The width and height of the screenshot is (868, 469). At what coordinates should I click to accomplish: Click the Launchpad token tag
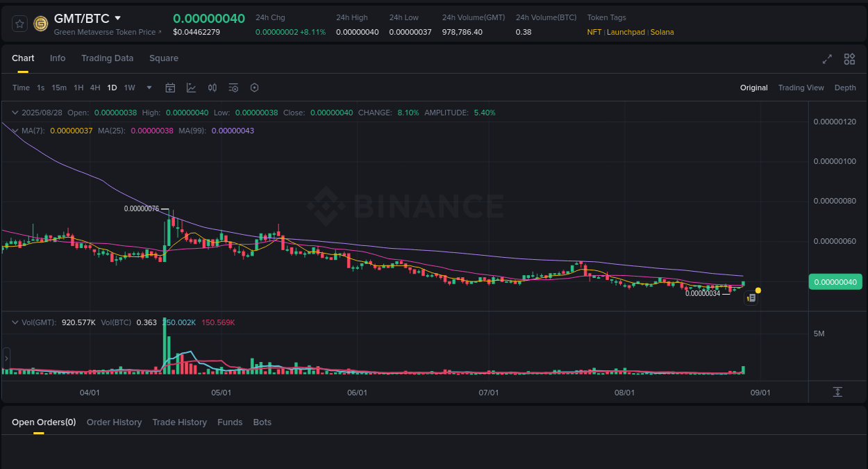pos(626,32)
